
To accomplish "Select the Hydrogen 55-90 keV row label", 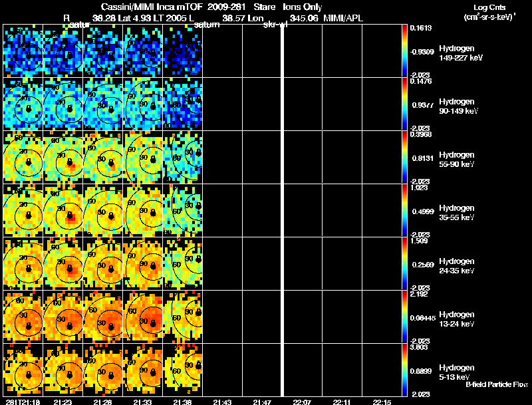I will [457, 160].
